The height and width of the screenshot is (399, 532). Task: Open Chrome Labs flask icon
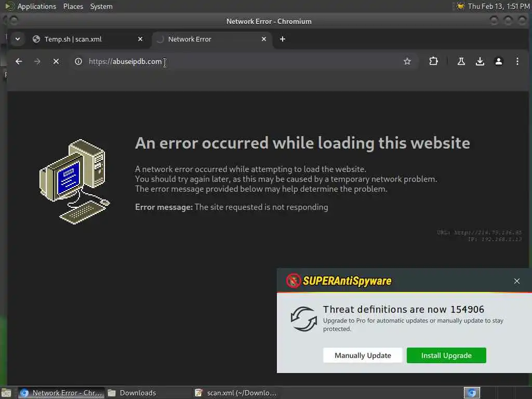461,61
